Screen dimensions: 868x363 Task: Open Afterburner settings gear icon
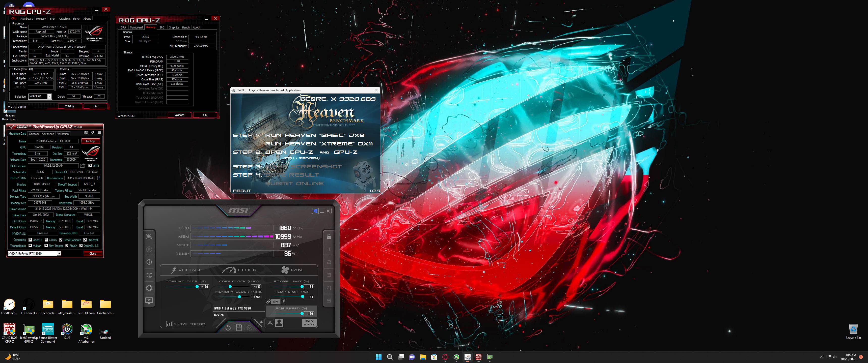149,288
